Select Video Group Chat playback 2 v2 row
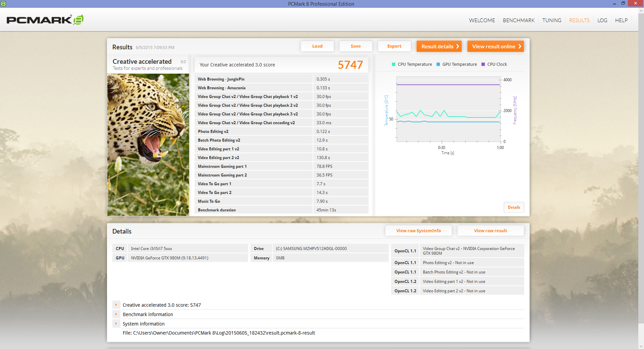The height and width of the screenshot is (349, 644). tap(281, 105)
